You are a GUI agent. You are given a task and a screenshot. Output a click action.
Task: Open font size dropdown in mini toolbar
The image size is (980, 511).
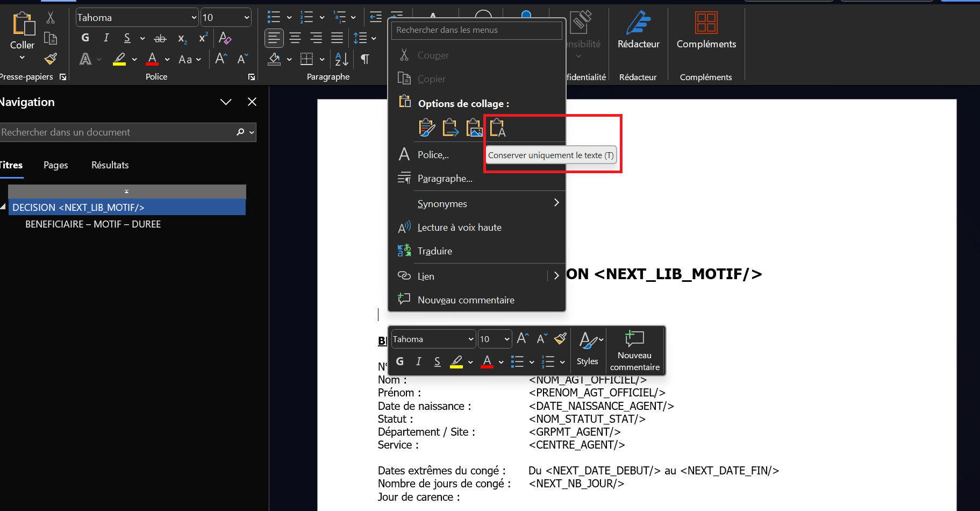pos(506,339)
